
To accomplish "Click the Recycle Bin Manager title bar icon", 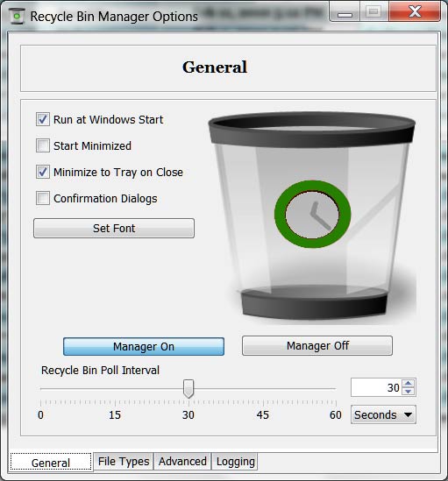I will click(17, 17).
